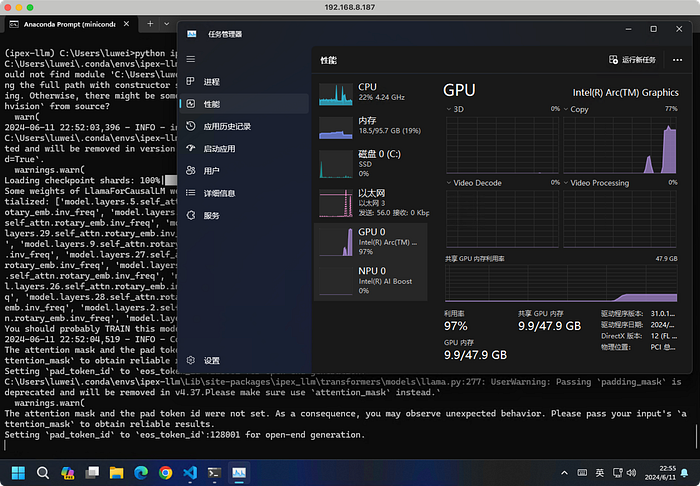Click the 英 input language indicator
The width and height of the screenshot is (700, 486).
(600, 473)
